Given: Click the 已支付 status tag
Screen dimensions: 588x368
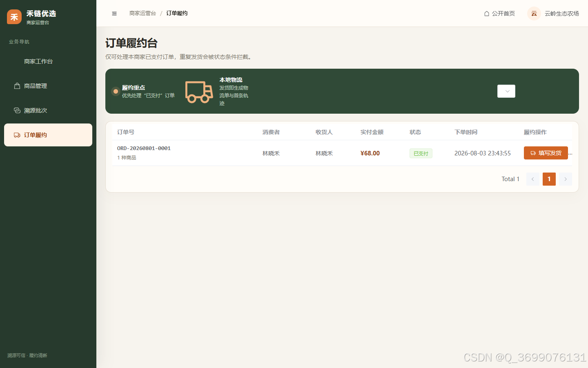Looking at the screenshot, I should [421, 153].
